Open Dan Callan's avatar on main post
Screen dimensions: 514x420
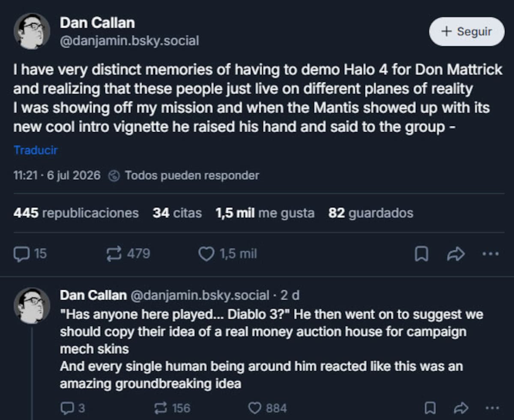click(32, 31)
